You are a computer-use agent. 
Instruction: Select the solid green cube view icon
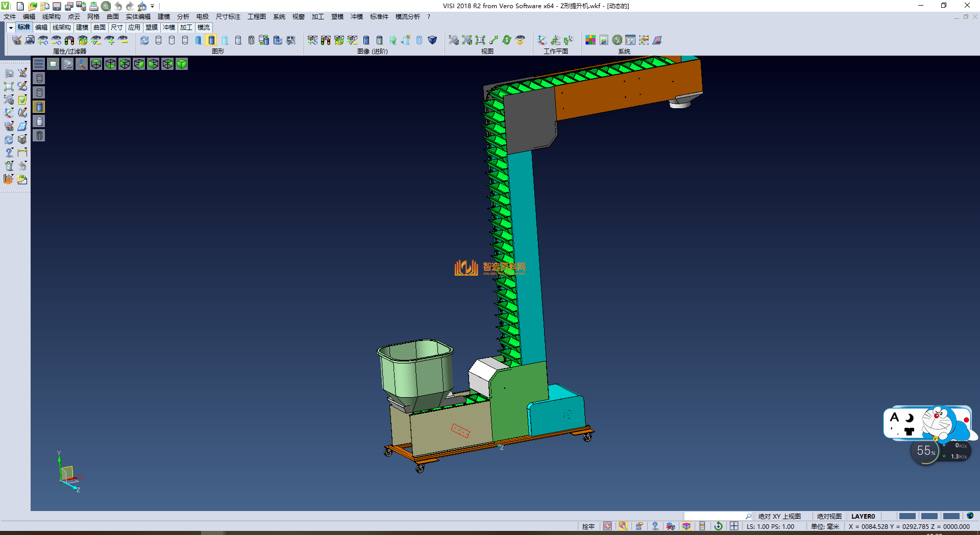(182, 64)
